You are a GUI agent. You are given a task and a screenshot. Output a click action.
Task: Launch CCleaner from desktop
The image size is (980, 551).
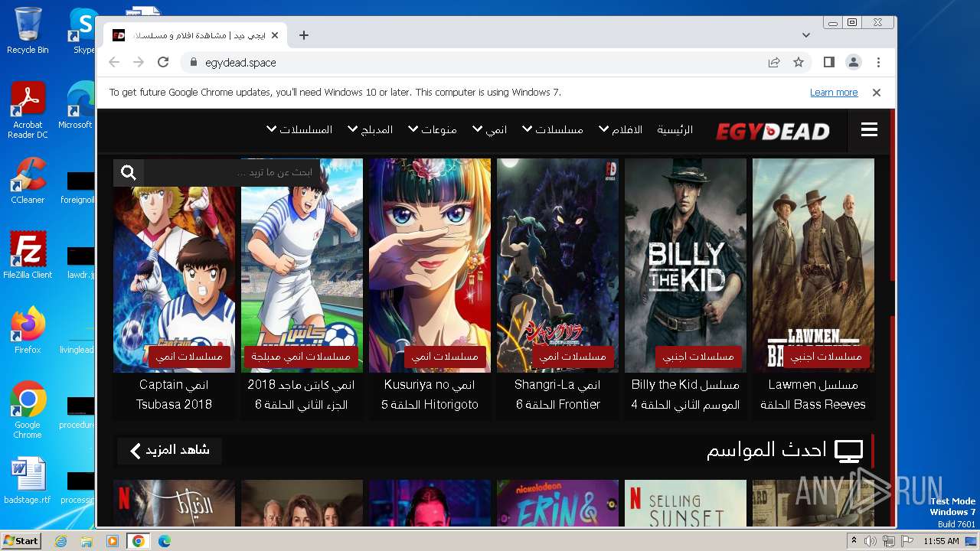(x=28, y=181)
